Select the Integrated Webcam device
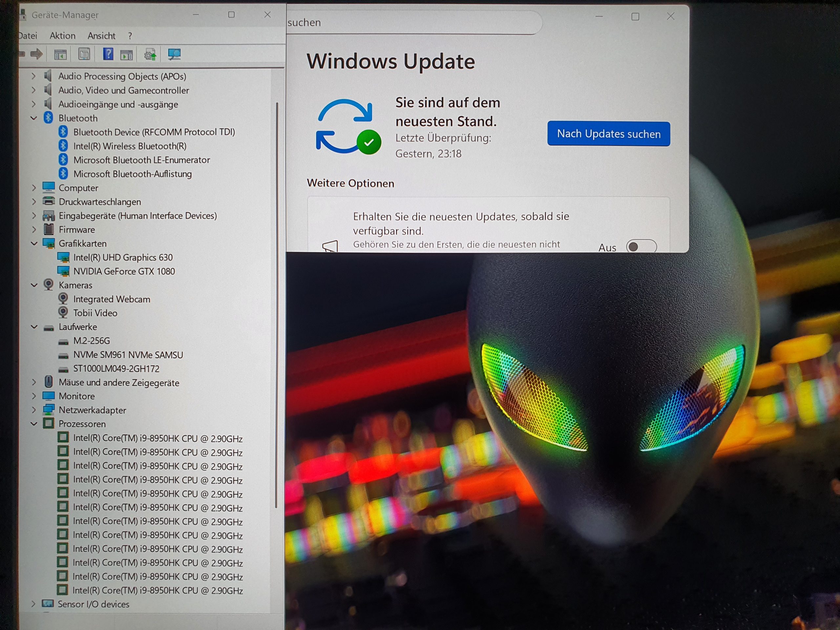The height and width of the screenshot is (630, 840). 112,299
